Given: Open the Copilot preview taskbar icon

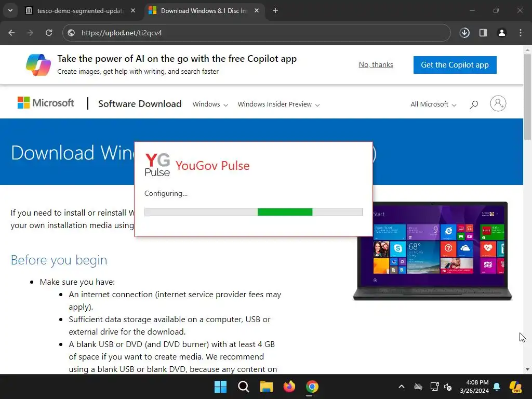Looking at the screenshot, I should 516,387.
